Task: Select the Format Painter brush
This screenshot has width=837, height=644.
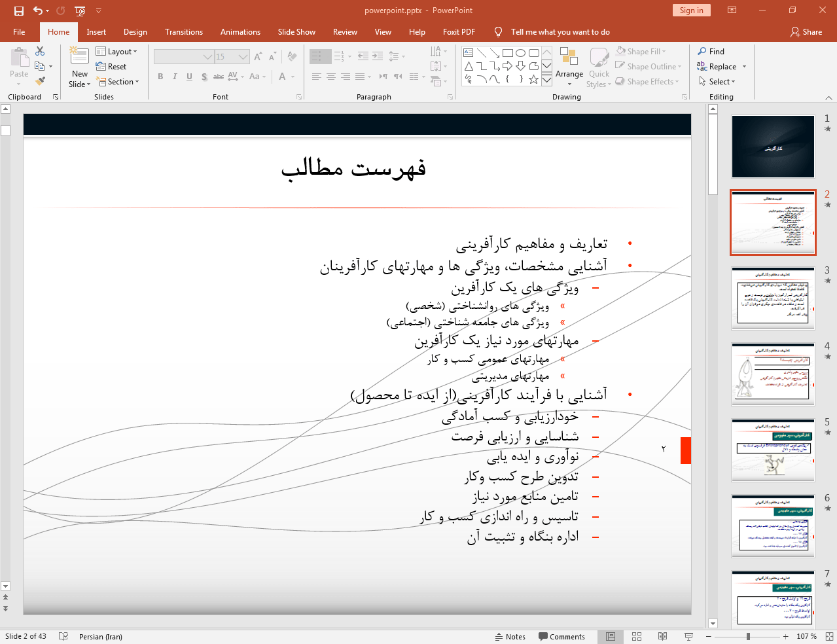Action: [40, 81]
